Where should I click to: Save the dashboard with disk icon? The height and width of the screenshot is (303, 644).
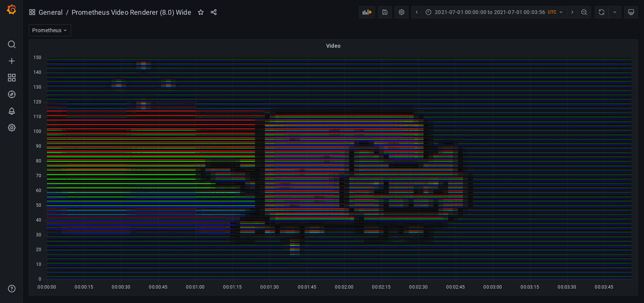pyautogui.click(x=385, y=12)
